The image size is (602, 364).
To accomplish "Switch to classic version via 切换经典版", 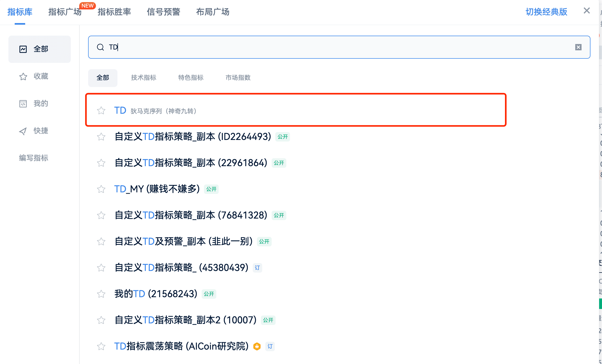I will (546, 12).
